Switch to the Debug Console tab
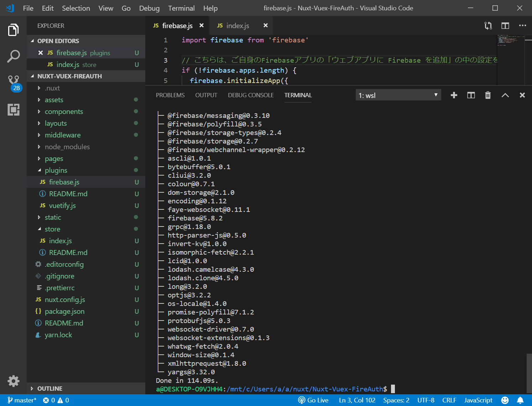 tap(251, 95)
